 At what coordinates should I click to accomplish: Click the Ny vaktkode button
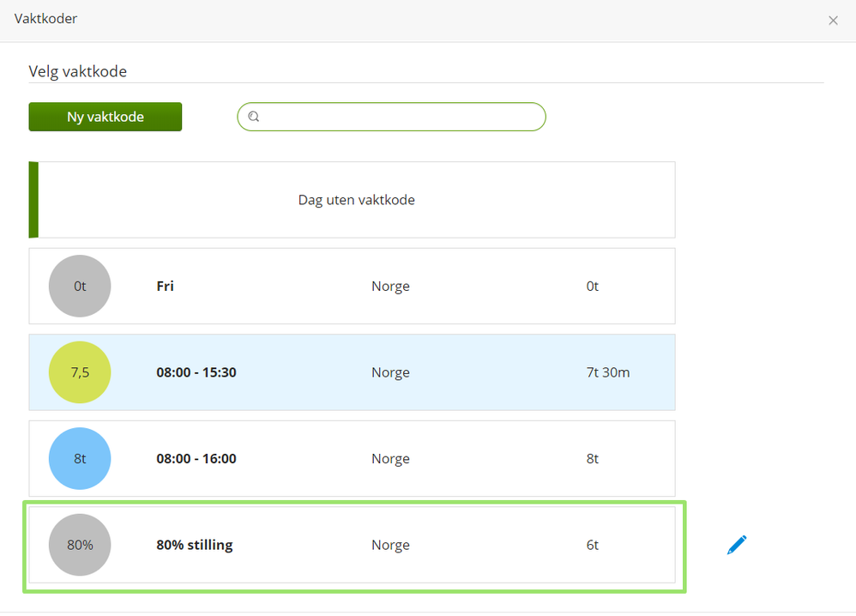pos(105,117)
